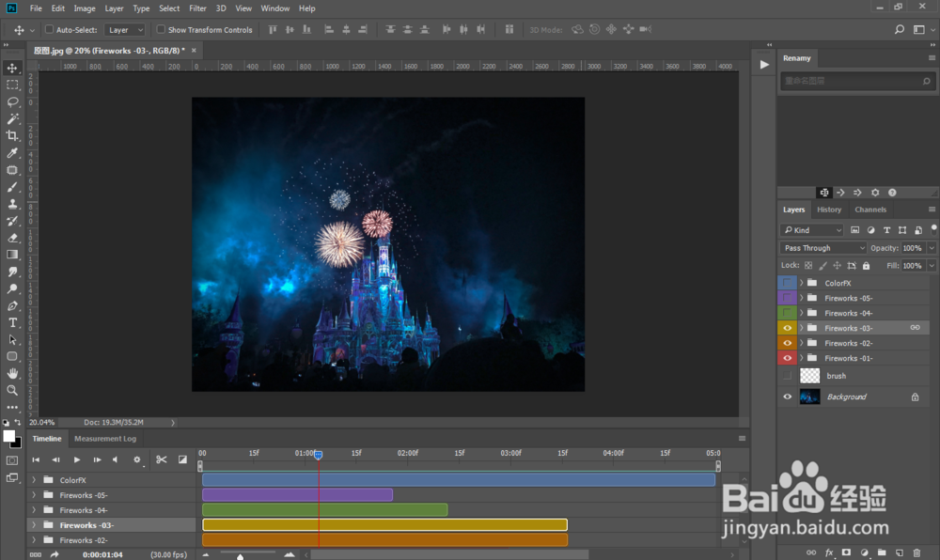Select the Eyedropper tool
This screenshot has height=560, width=940.
tap(12, 153)
